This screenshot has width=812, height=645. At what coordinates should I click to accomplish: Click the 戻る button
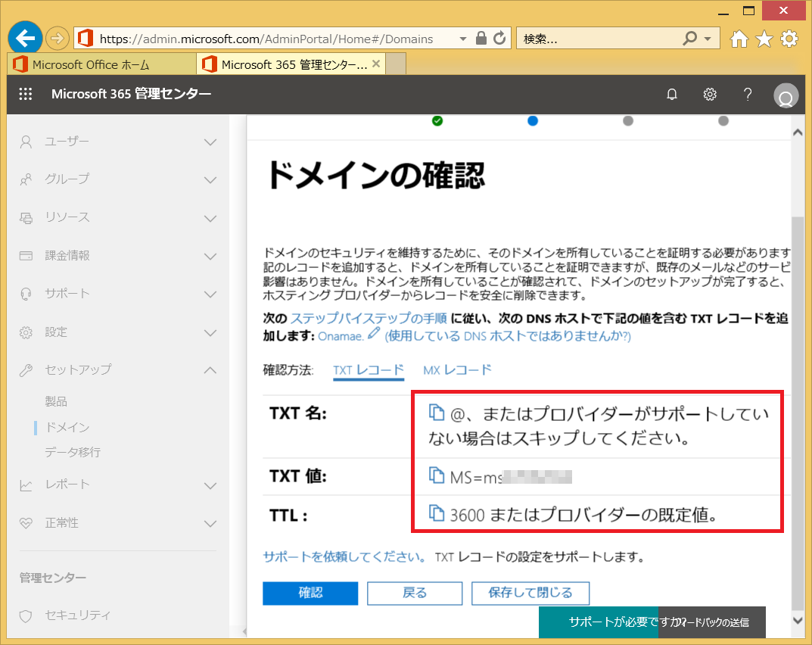click(x=414, y=593)
